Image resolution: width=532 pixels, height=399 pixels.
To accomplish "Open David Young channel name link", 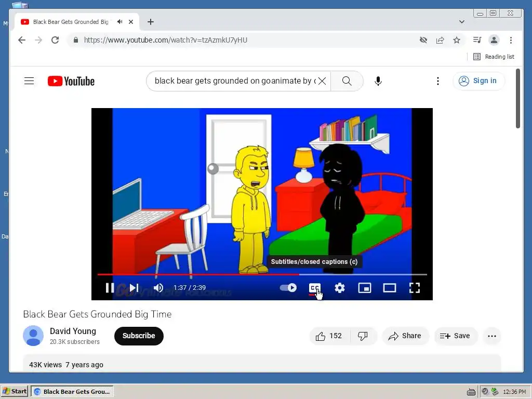I will click(x=73, y=331).
